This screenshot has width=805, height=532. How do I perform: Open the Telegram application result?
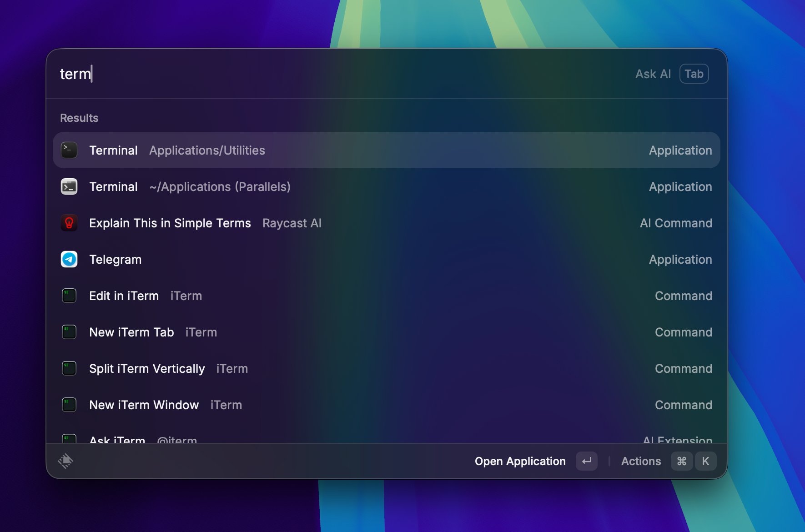[387, 259]
